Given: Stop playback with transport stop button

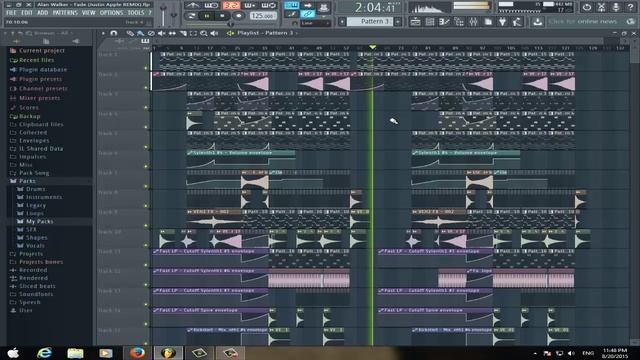Looking at the screenshot, I should pyautogui.click(x=222, y=16).
